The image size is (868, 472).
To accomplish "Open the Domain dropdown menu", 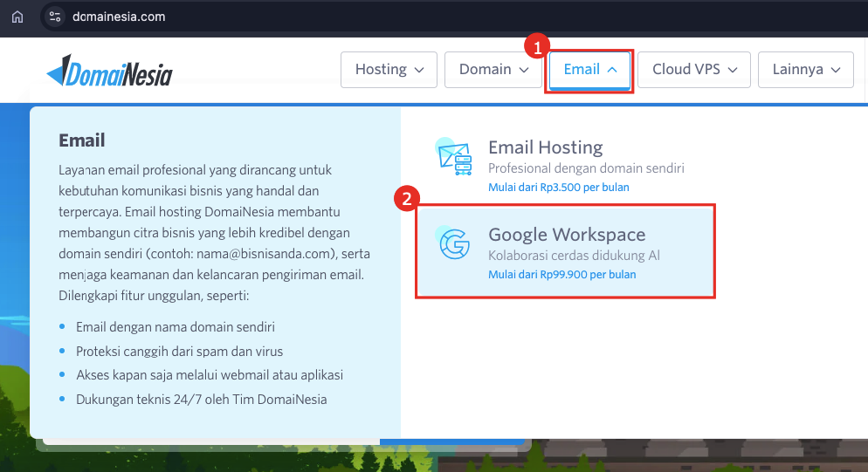I will click(493, 70).
